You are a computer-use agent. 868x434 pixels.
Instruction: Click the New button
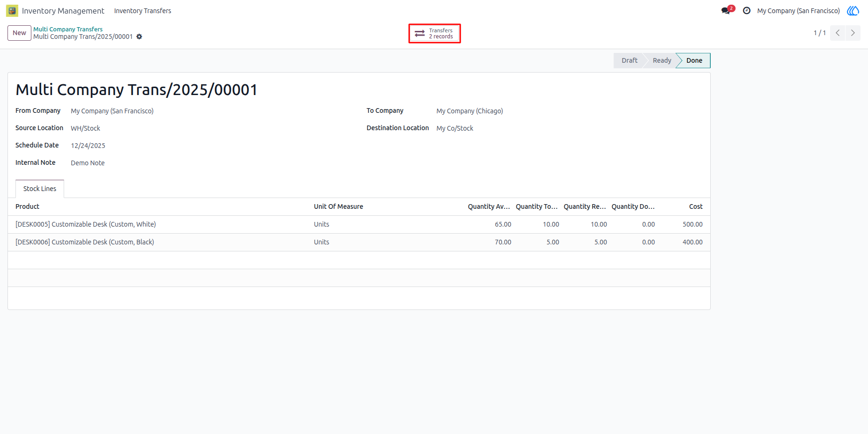point(19,33)
